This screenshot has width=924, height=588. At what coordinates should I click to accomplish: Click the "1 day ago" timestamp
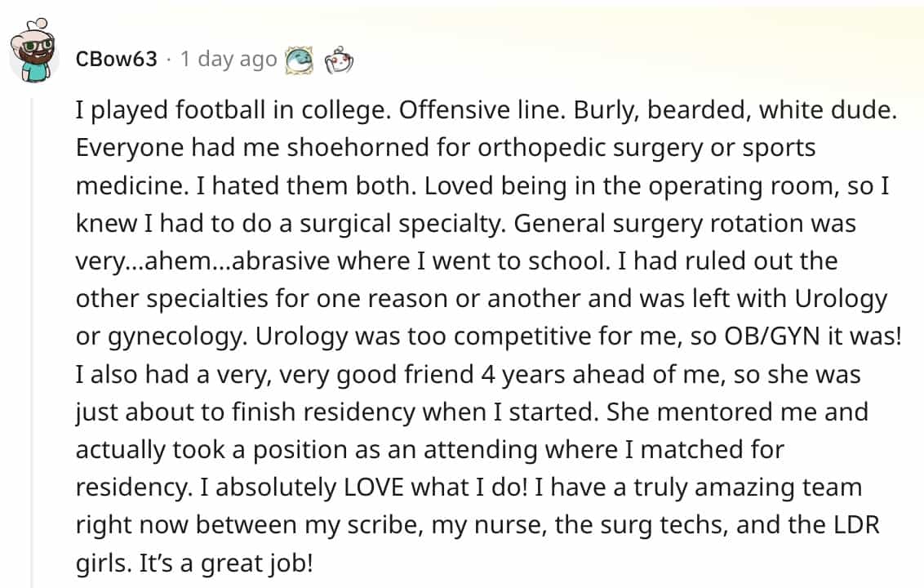pos(229,60)
